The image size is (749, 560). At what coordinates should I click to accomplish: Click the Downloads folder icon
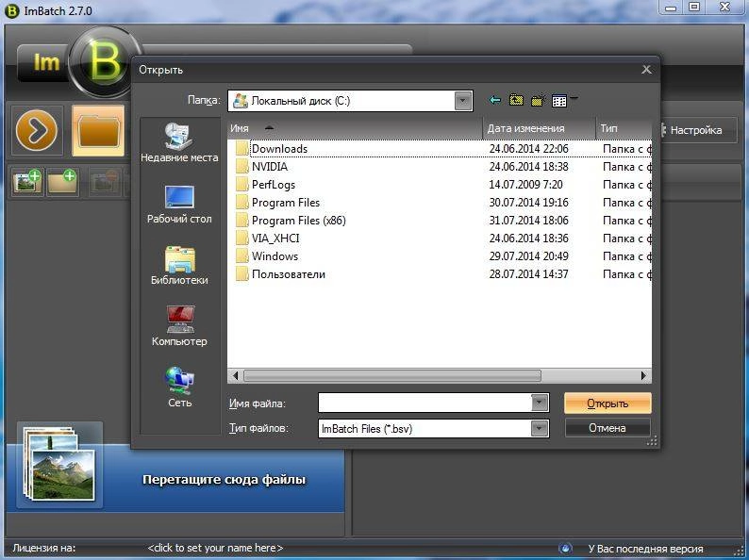(x=242, y=148)
